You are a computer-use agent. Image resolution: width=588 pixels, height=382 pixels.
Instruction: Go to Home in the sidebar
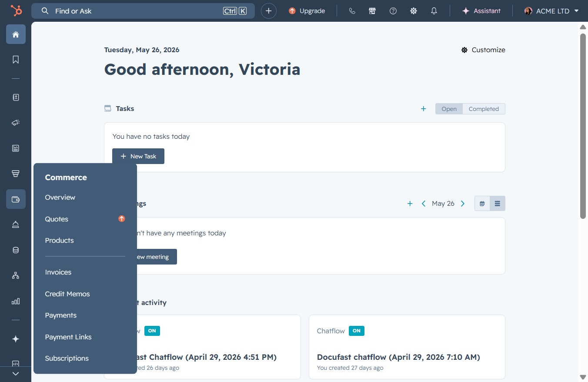[x=16, y=34]
